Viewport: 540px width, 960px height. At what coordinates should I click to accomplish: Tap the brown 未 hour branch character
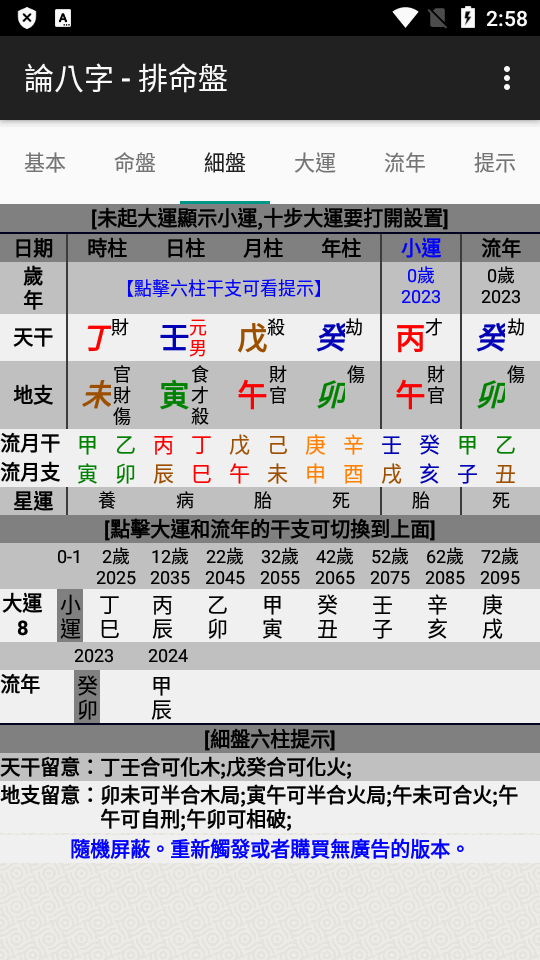97,396
